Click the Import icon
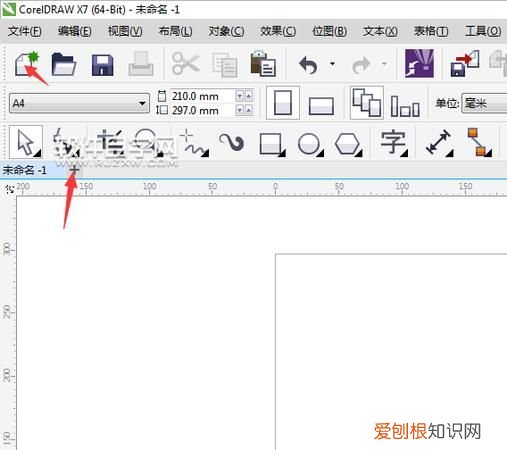The image size is (507, 450). point(465,63)
